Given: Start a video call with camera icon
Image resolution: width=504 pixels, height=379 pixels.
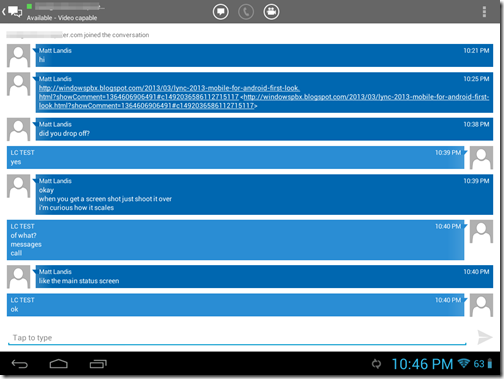Looking at the screenshot, I should tap(271, 12).
